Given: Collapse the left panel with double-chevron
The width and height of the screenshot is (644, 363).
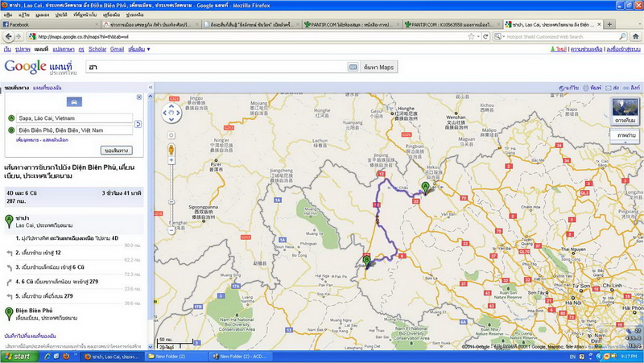Looking at the screenshot, I should [151, 88].
